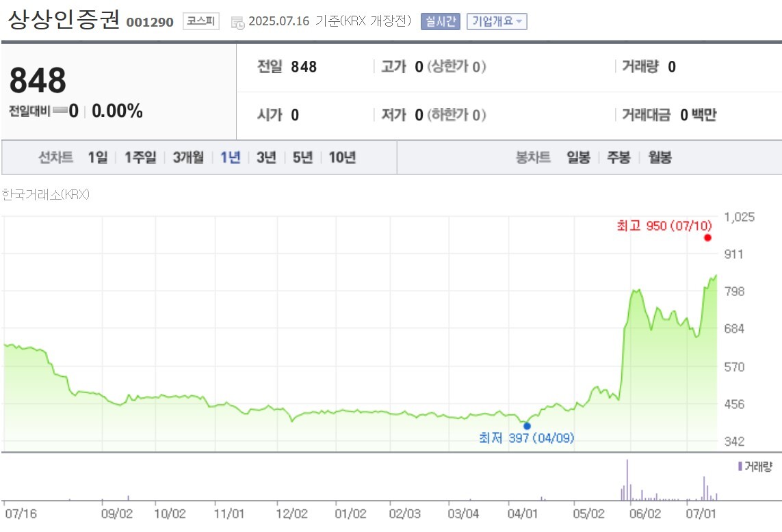
Task: Toggle the 실시간 real-time button
Action: click(x=441, y=21)
